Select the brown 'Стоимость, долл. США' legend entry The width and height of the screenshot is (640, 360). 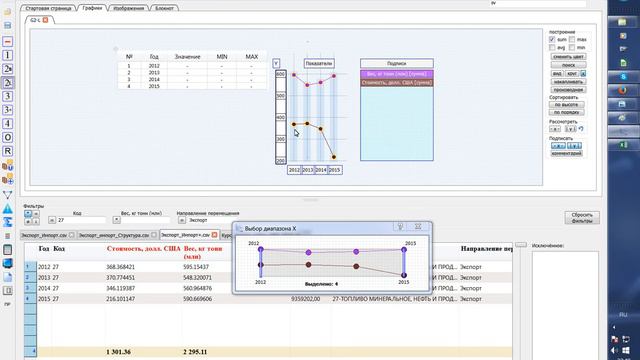click(x=397, y=82)
